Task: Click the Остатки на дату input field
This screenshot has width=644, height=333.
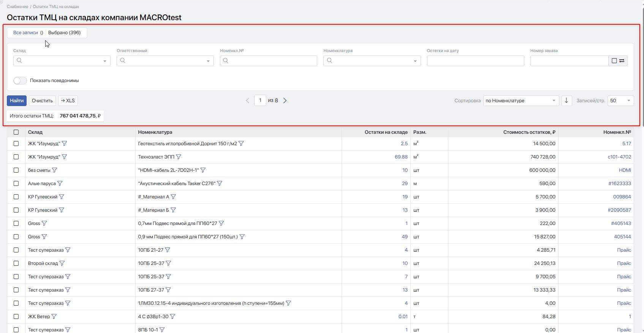Action: point(475,61)
